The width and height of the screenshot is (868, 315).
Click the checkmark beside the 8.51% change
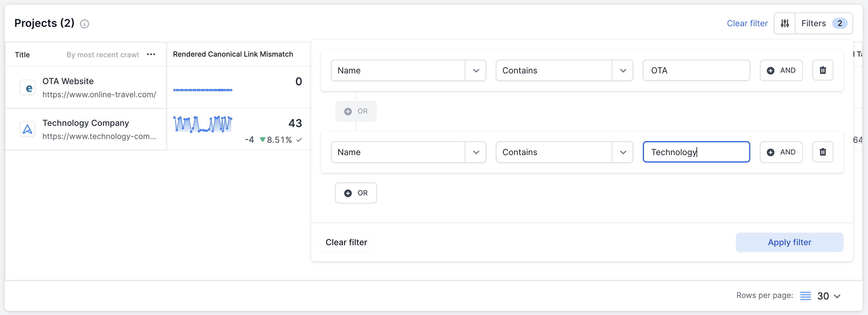[299, 140]
